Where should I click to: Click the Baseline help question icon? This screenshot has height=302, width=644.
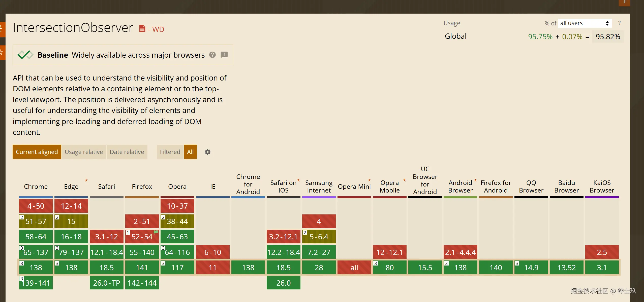(212, 55)
